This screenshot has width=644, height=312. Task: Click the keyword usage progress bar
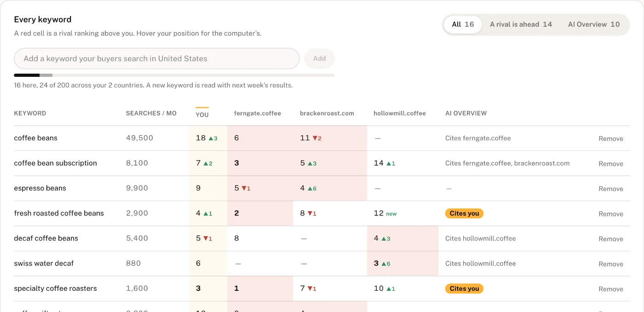[174, 75]
